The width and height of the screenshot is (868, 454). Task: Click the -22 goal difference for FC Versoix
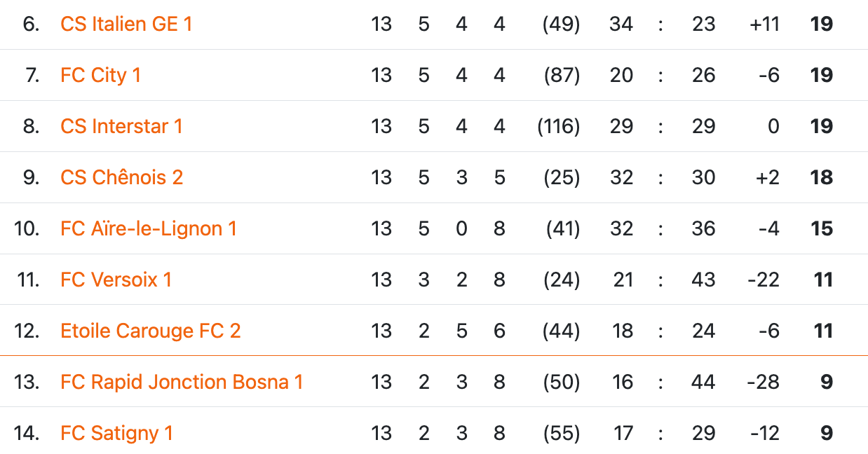(x=764, y=280)
